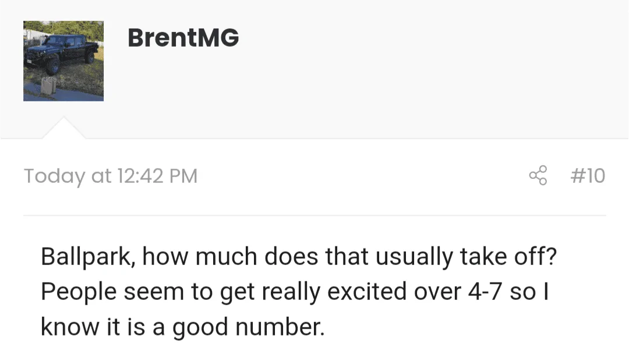Click the post text starting with "Ballpark"
629x364 pixels.
[x=299, y=291]
